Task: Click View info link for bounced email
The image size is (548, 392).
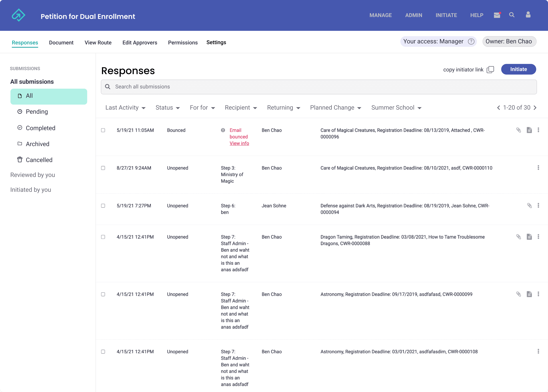Action: (239, 143)
